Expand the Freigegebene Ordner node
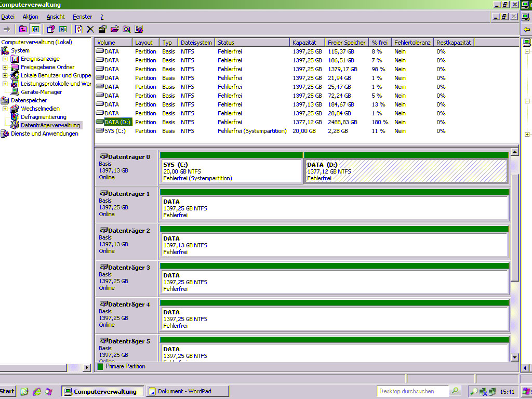The image size is (532, 399). [x=5, y=67]
